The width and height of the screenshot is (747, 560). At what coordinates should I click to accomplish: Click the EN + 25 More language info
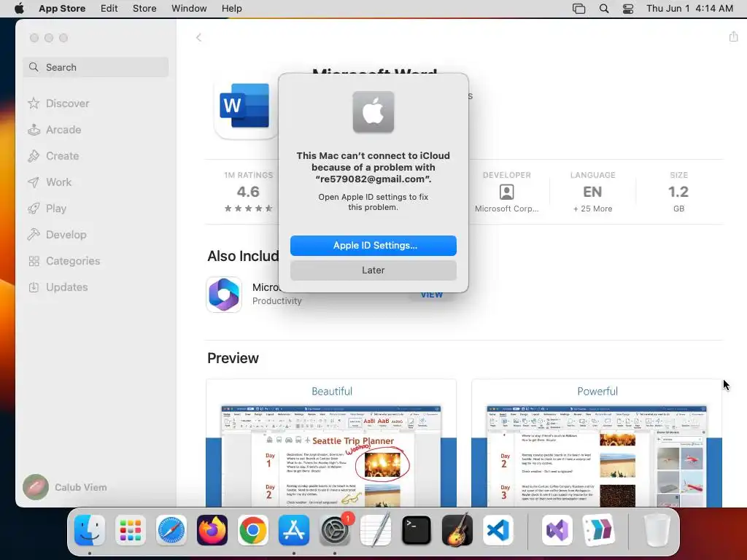coord(592,192)
